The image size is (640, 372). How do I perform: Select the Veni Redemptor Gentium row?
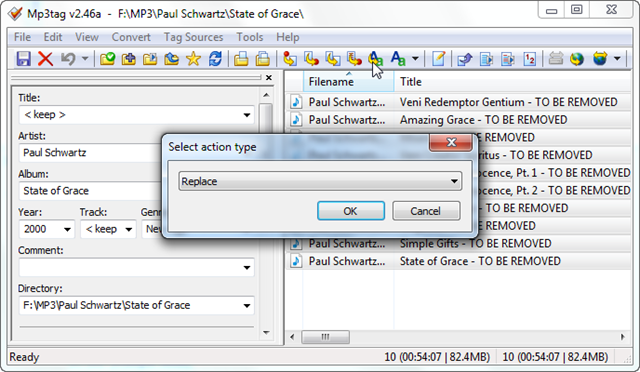coord(459,102)
